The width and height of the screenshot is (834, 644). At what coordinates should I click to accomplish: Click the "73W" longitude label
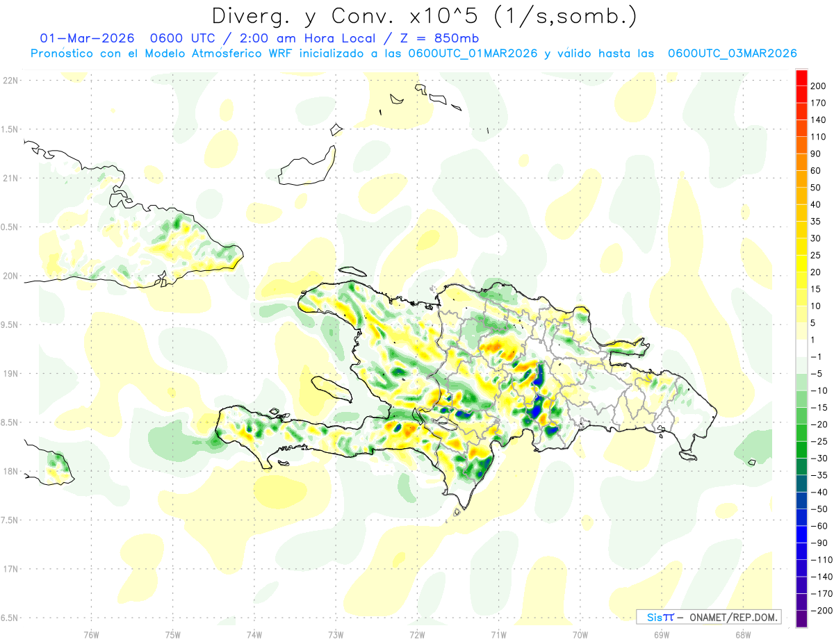point(336,634)
